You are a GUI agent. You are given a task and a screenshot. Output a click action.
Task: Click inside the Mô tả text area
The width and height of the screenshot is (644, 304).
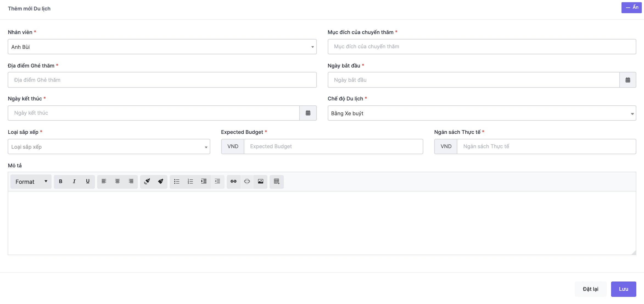click(322, 223)
